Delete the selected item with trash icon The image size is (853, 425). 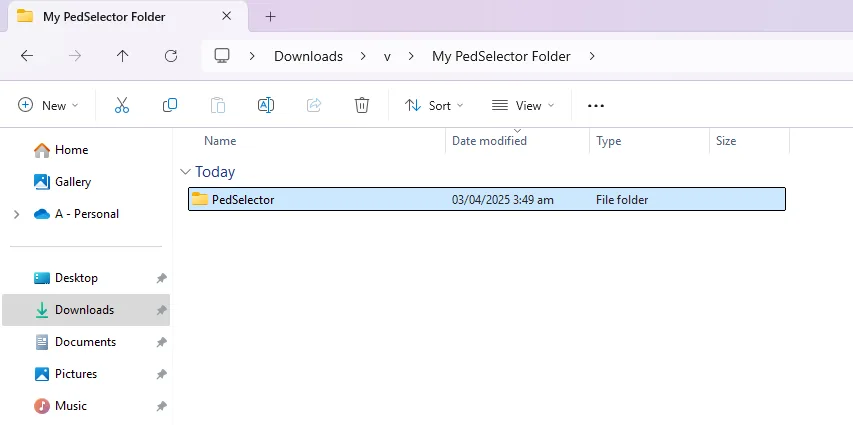click(x=362, y=105)
